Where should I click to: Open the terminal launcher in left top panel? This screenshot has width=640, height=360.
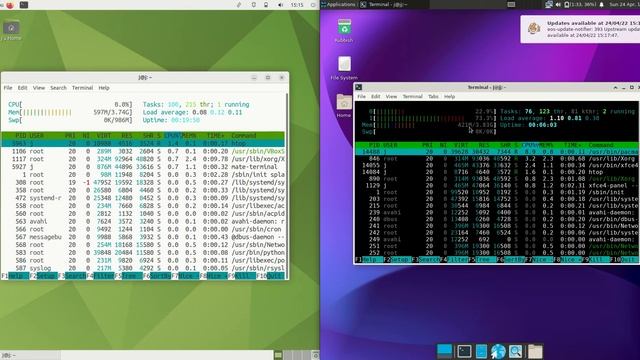tap(24, 5)
